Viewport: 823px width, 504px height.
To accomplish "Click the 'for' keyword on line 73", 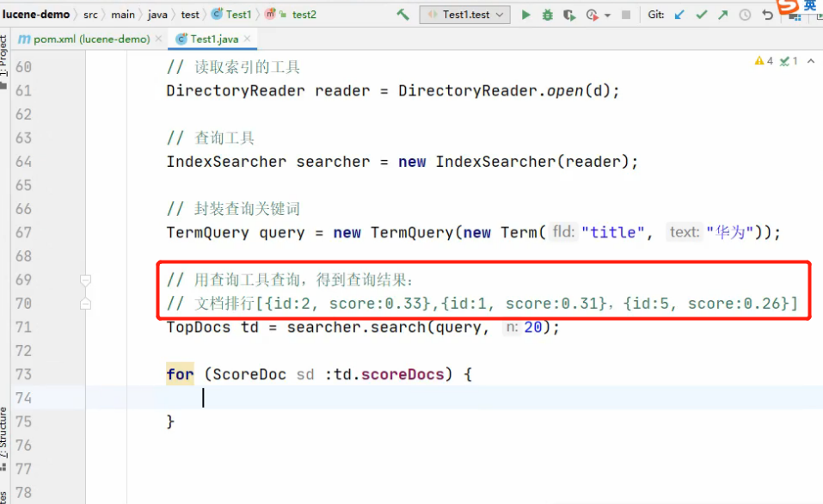I will (x=180, y=374).
